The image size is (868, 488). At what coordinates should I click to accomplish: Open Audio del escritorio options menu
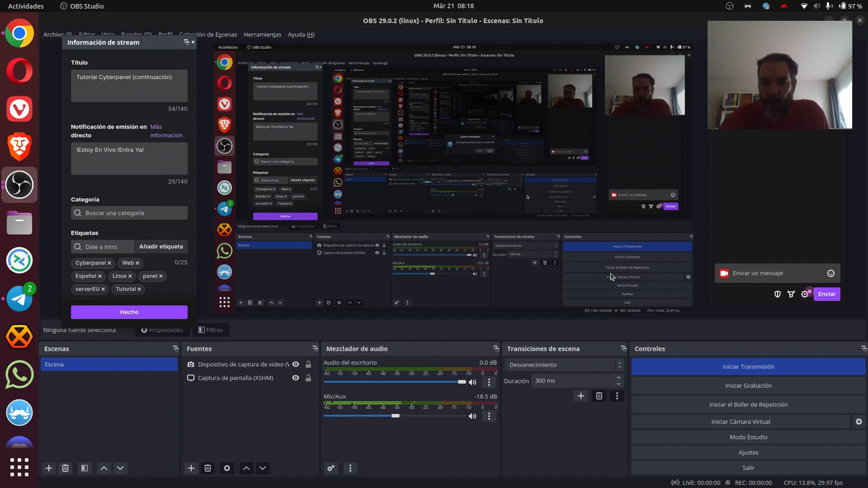tap(489, 382)
